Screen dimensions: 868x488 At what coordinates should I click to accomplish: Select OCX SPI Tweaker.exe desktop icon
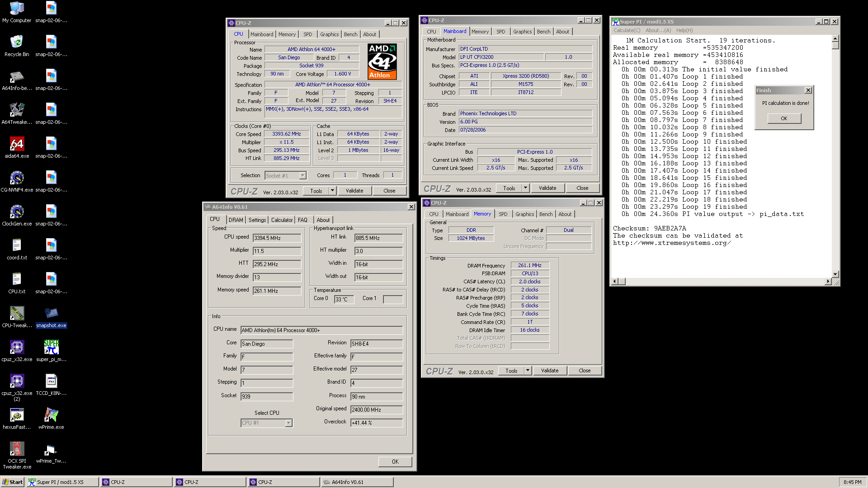(17, 455)
